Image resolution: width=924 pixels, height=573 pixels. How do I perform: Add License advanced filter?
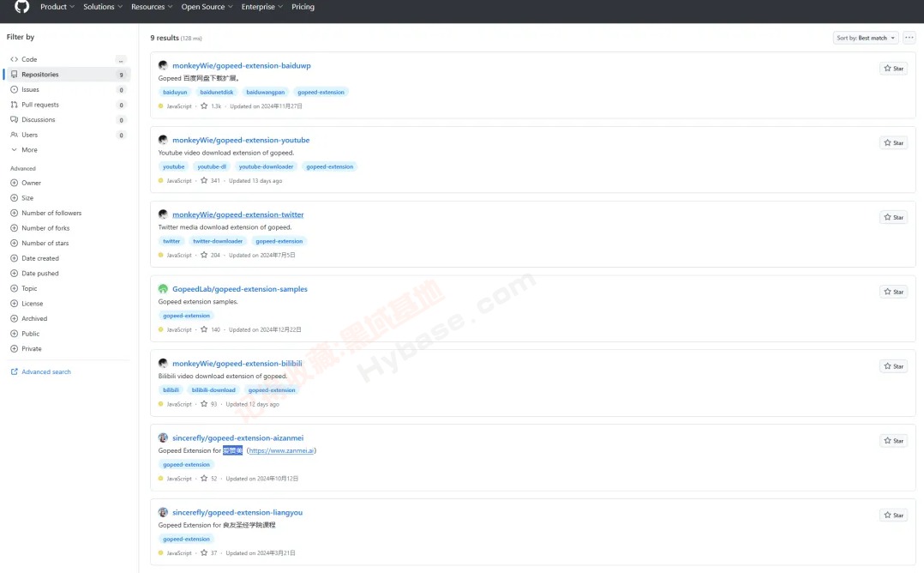[27, 304]
